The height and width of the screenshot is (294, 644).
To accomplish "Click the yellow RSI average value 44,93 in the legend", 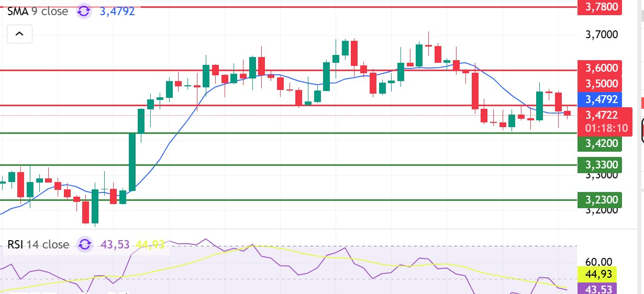I will tap(150, 244).
